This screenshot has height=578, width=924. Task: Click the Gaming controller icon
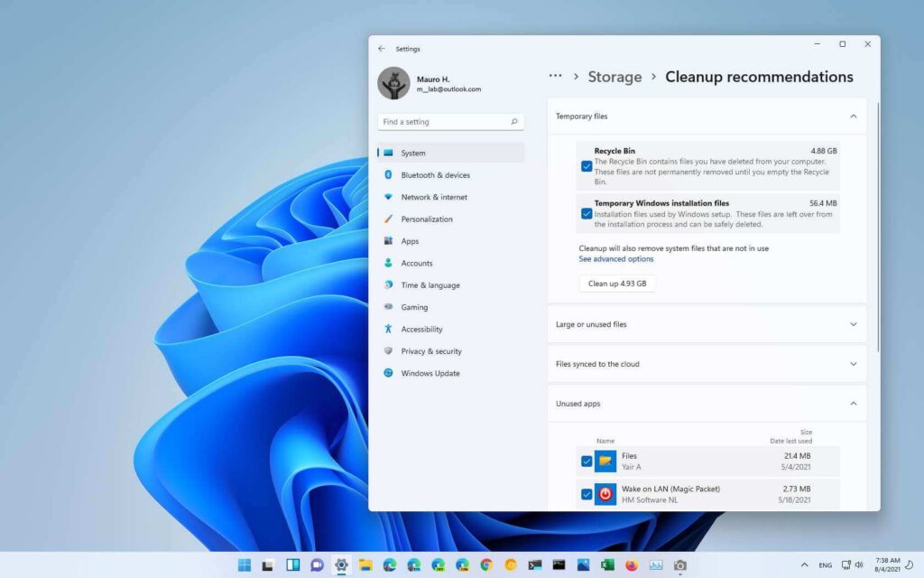[x=388, y=307]
